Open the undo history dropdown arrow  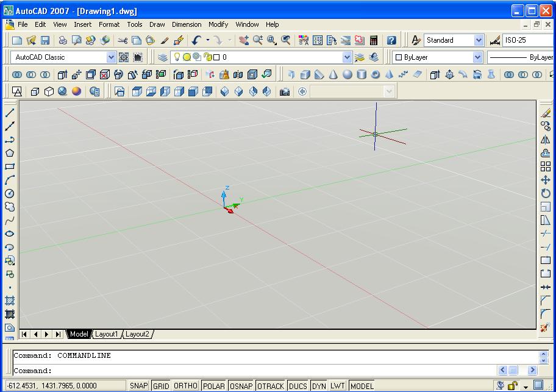tap(208, 40)
